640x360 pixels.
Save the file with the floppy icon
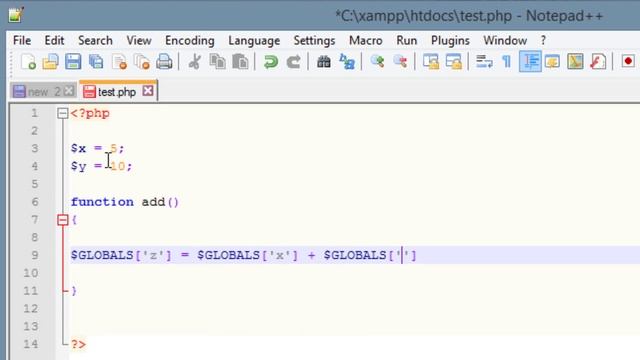[x=73, y=62]
